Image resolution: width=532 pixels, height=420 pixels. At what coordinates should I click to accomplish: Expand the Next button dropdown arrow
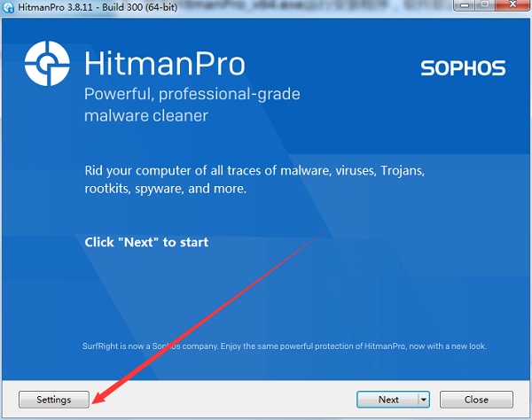pyautogui.click(x=424, y=400)
